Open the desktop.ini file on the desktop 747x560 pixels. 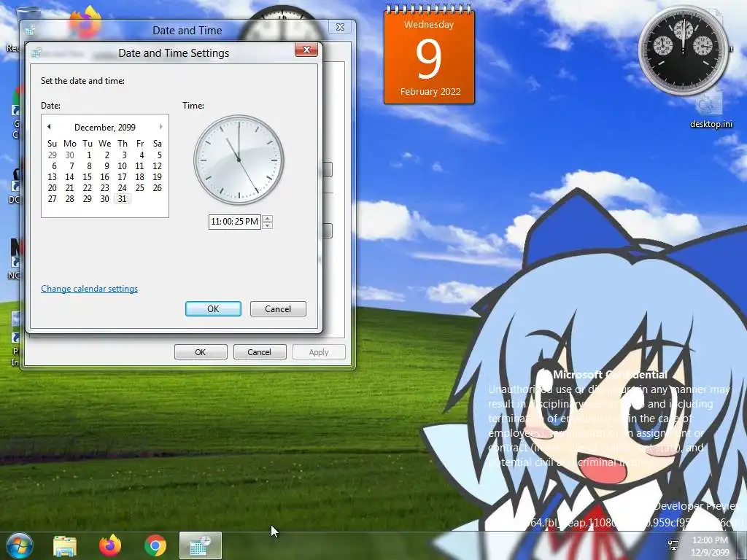[711, 111]
